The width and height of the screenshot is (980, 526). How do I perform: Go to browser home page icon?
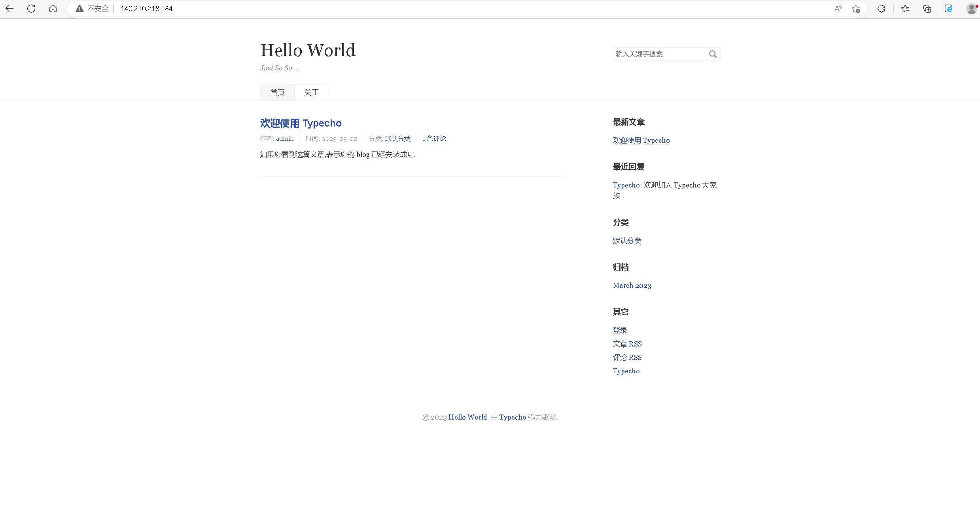(x=53, y=8)
